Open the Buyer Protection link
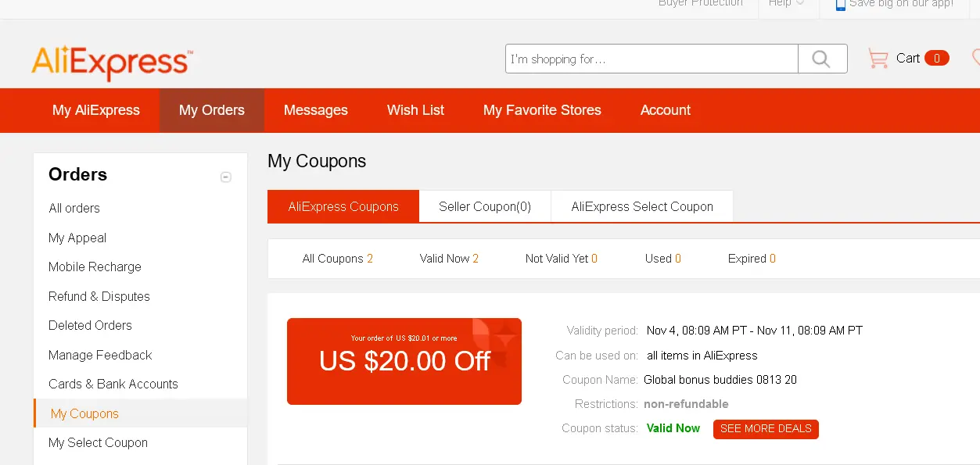The height and width of the screenshot is (465, 980). (701, 4)
